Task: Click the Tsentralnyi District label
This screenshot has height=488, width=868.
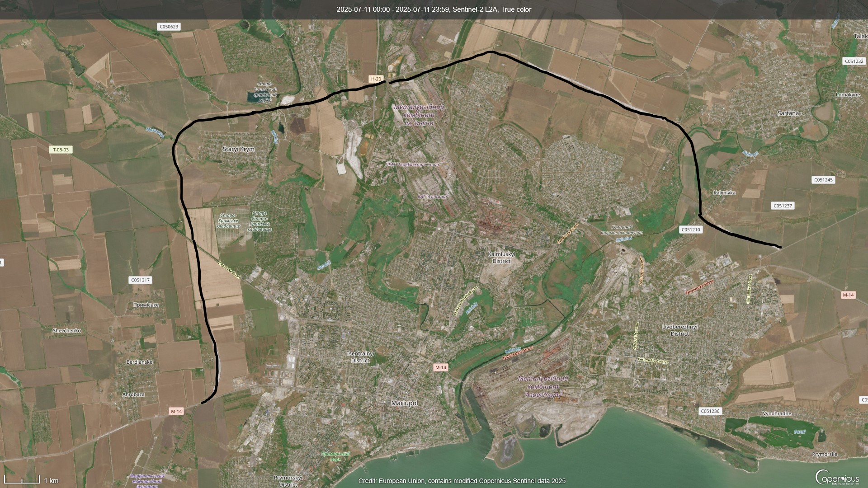Action: [360, 357]
